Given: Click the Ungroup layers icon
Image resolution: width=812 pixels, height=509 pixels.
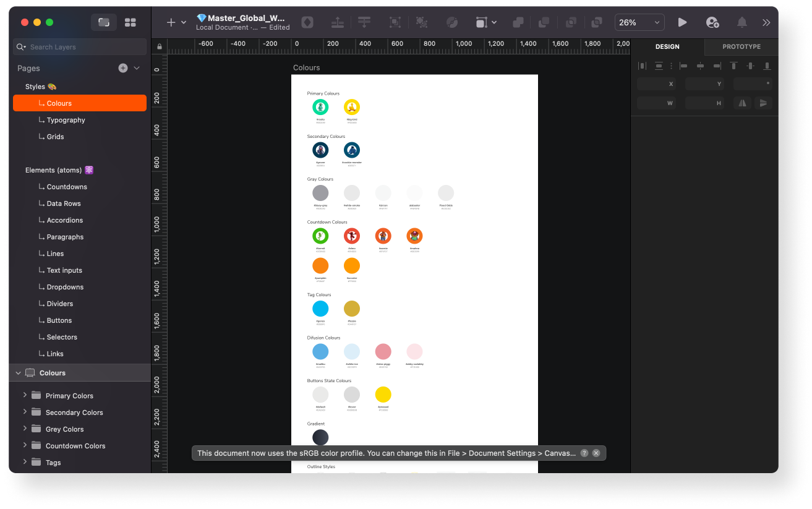Looking at the screenshot, I should coord(422,22).
